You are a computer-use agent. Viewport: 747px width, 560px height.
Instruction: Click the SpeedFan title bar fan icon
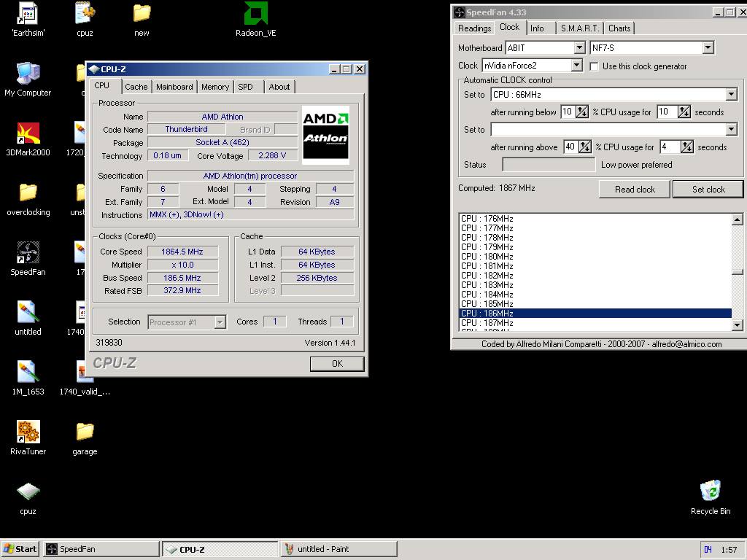tap(460, 12)
